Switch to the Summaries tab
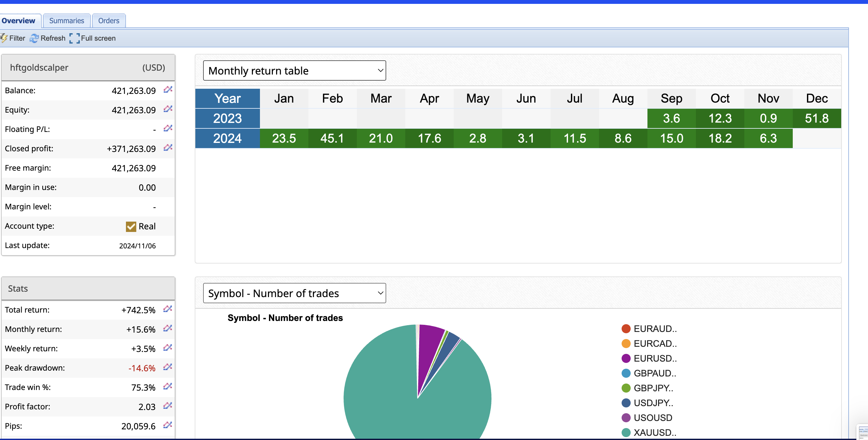Screen dimensions: 868x440 [x=67, y=21]
